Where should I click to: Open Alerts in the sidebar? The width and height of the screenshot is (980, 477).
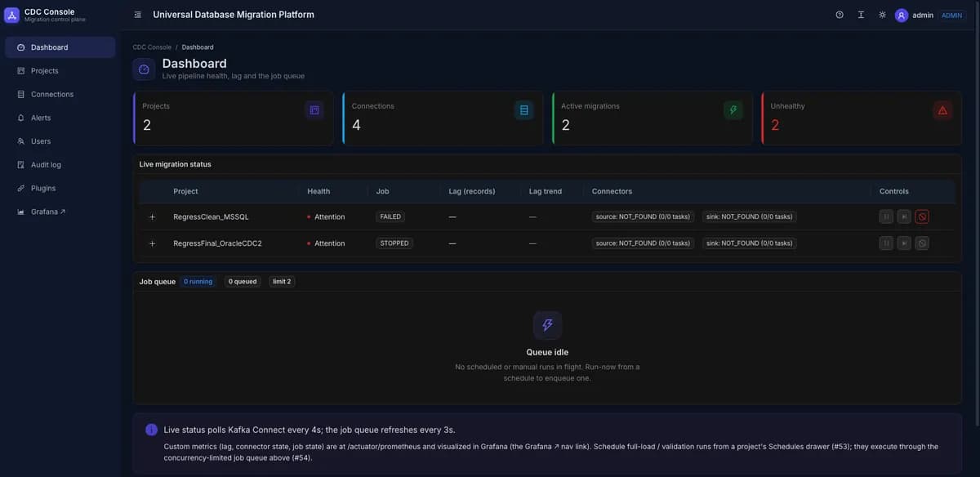click(x=60, y=118)
